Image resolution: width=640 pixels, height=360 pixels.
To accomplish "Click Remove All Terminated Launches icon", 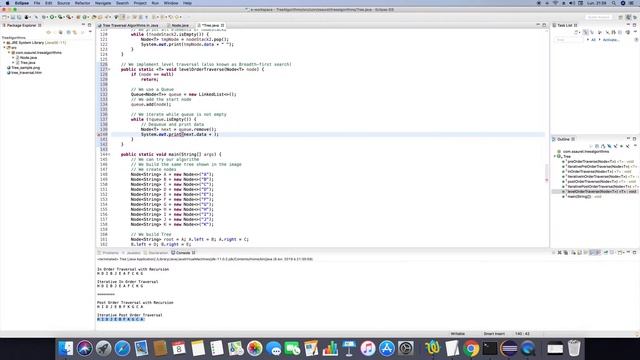I will 566,253.
